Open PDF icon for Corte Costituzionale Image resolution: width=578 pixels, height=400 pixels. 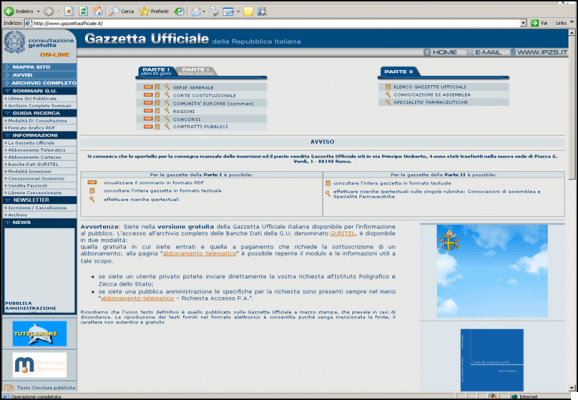148,95
